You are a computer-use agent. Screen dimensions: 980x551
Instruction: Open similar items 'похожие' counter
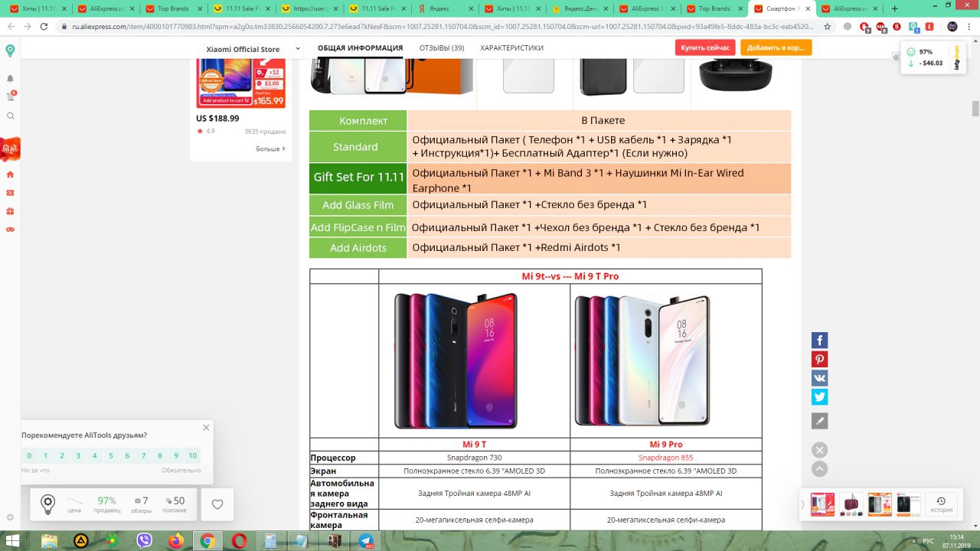(x=175, y=504)
